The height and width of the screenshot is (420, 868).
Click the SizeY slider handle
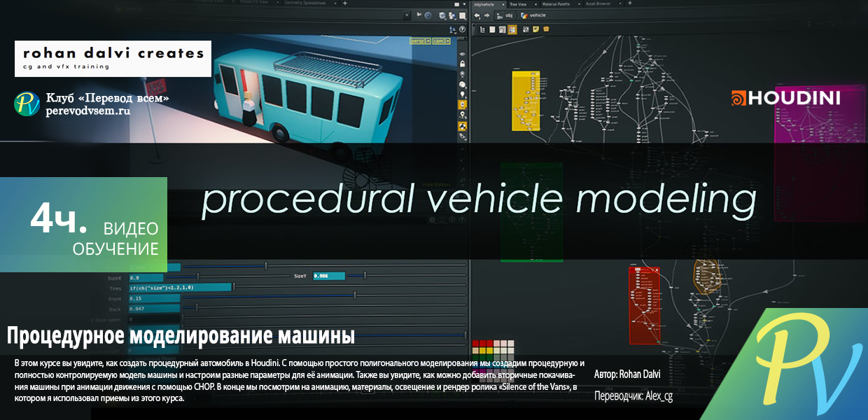[x=365, y=275]
